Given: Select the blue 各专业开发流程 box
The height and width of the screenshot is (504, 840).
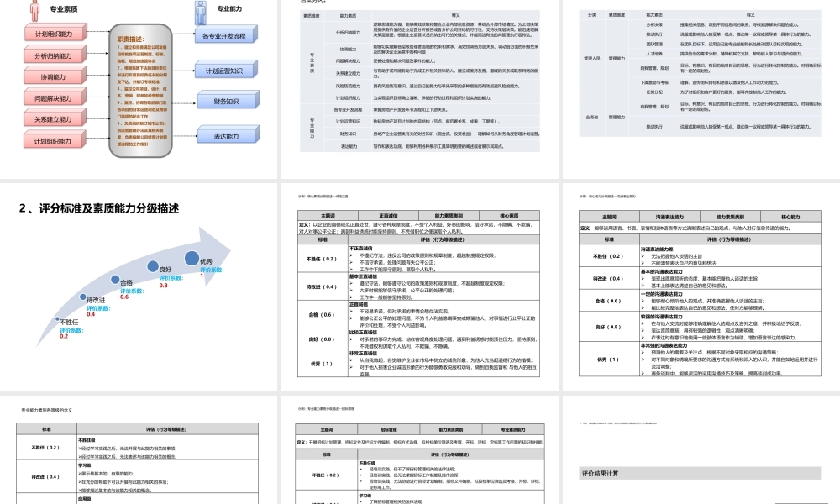Looking at the screenshot, I should (x=224, y=37).
